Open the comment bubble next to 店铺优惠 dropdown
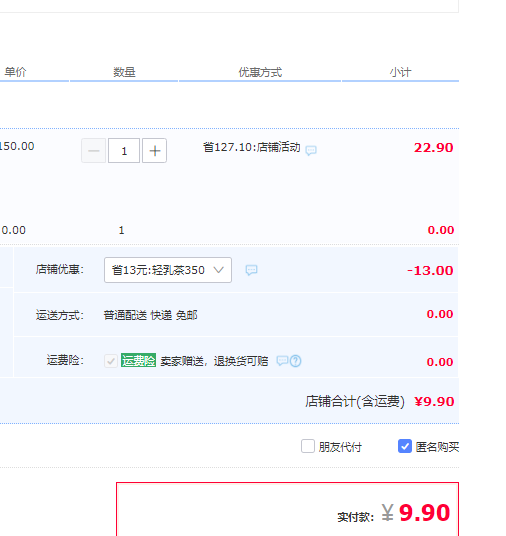 click(251, 270)
